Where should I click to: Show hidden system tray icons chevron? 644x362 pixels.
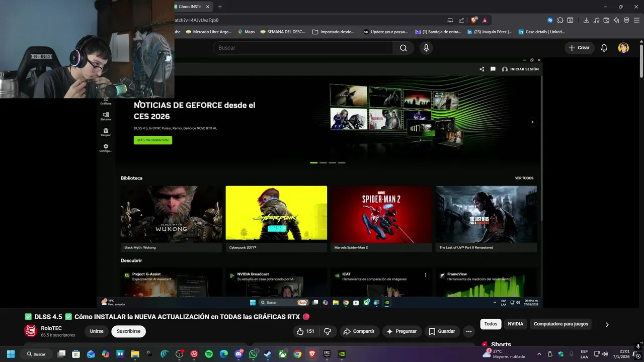coord(539,354)
